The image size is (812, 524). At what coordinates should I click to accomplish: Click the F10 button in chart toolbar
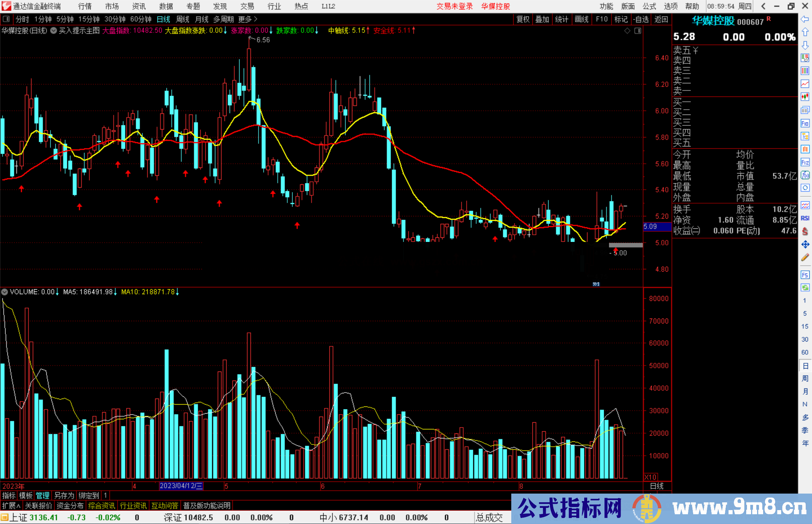[601, 19]
